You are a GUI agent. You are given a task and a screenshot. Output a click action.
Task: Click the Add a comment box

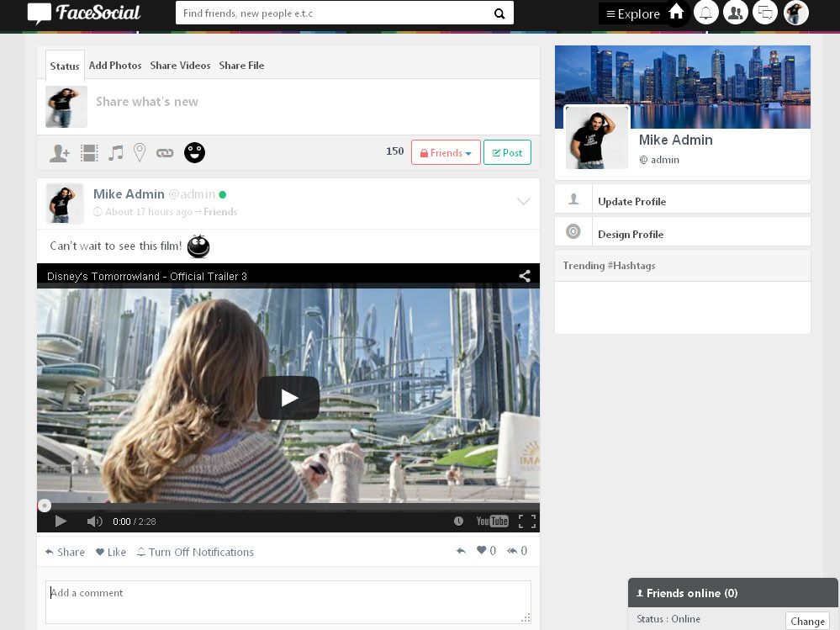point(288,602)
